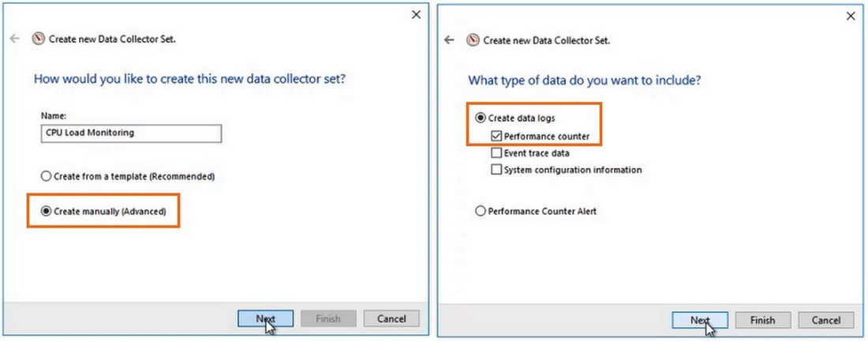Image resolution: width=868 pixels, height=342 pixels.
Task: Go back using right wizard's back arrow
Action: click(x=450, y=40)
